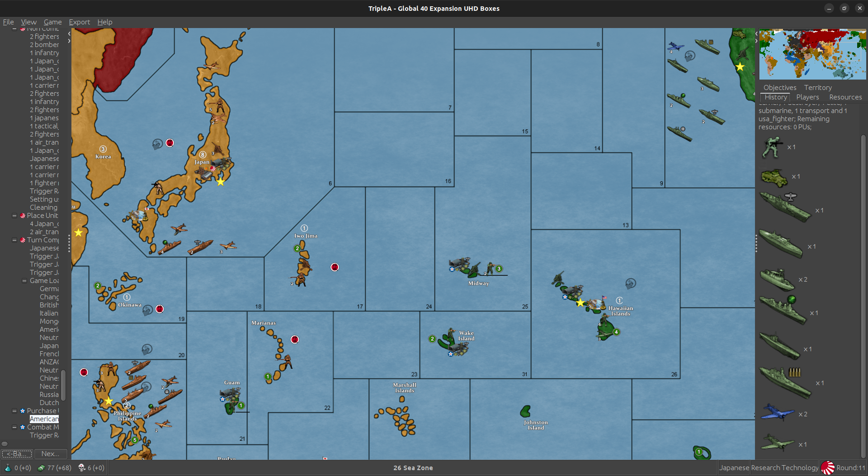Screen dimensions: 868x476
Task: Select the ship icon with yellow bars marker
Action: coord(786,382)
